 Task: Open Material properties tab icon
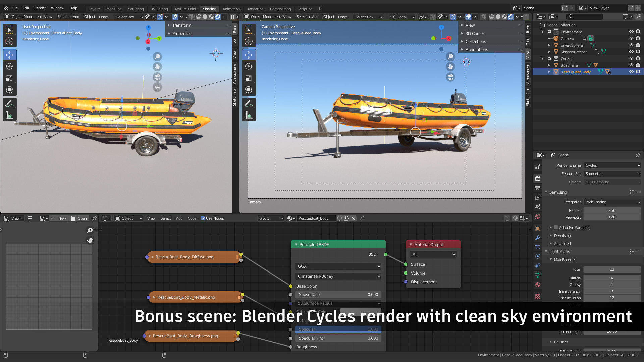tap(538, 285)
